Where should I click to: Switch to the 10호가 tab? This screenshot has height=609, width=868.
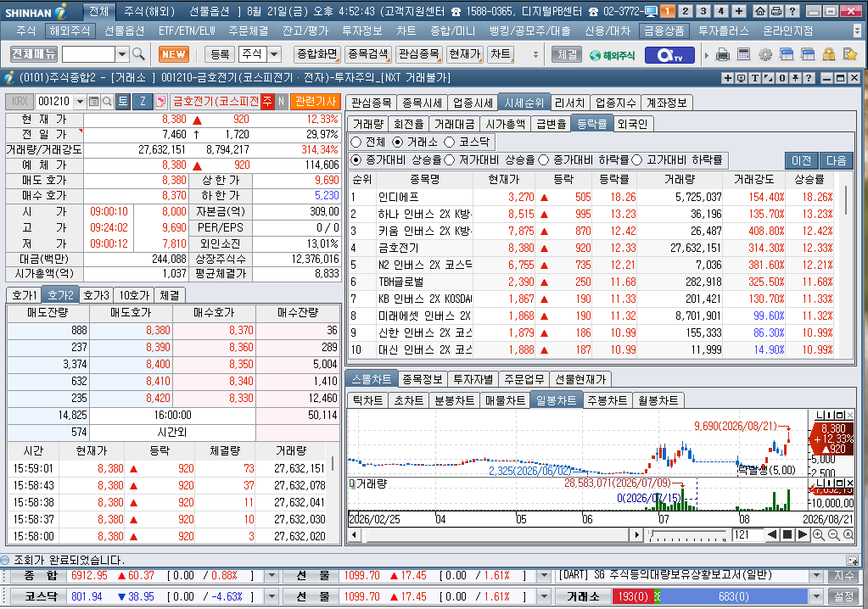click(135, 295)
